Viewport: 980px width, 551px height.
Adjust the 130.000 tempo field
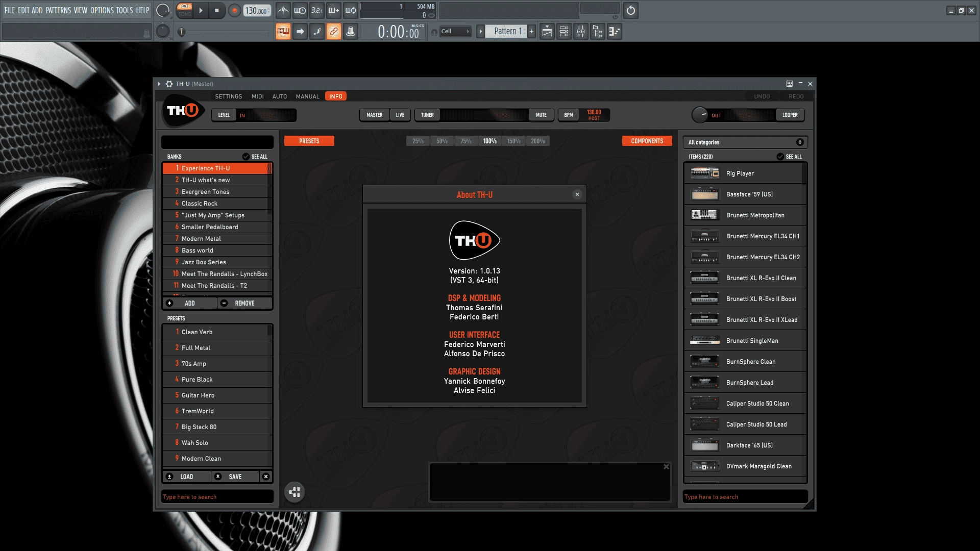pos(257,11)
